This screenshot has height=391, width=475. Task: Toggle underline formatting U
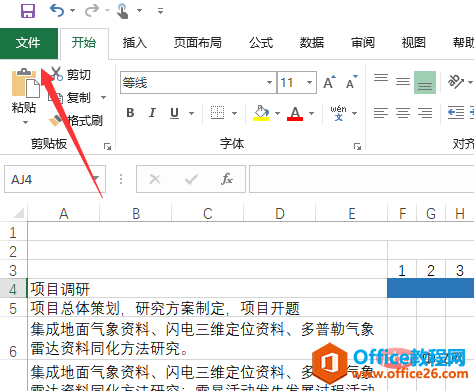(x=174, y=113)
